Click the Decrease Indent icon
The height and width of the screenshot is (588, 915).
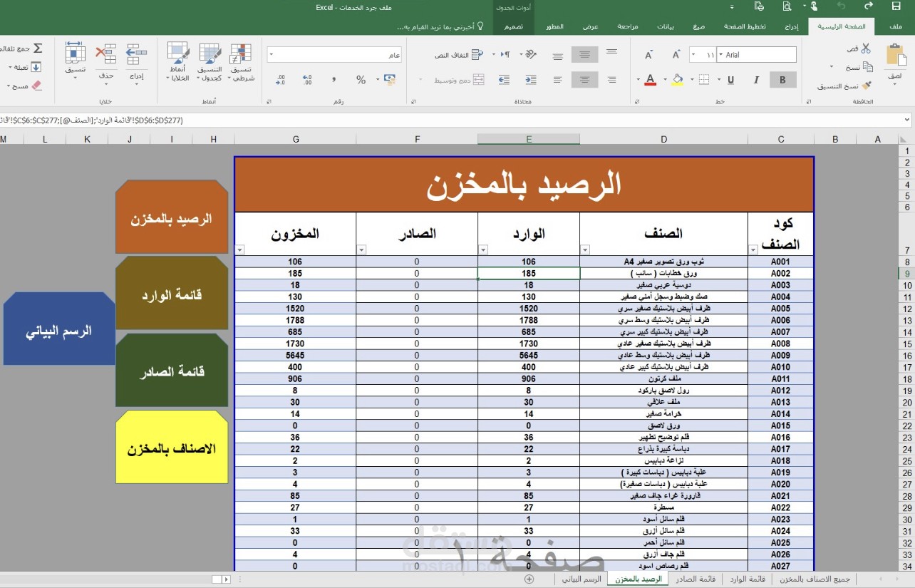(x=530, y=80)
